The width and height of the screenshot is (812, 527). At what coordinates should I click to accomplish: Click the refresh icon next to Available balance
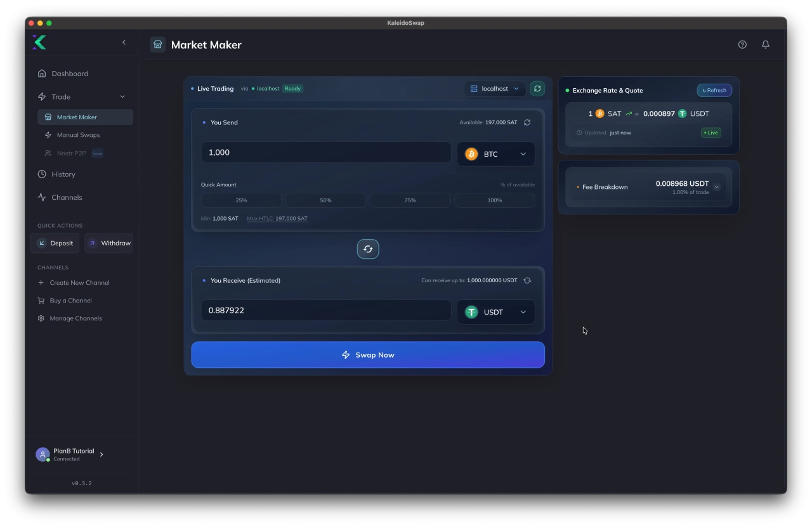(x=527, y=122)
